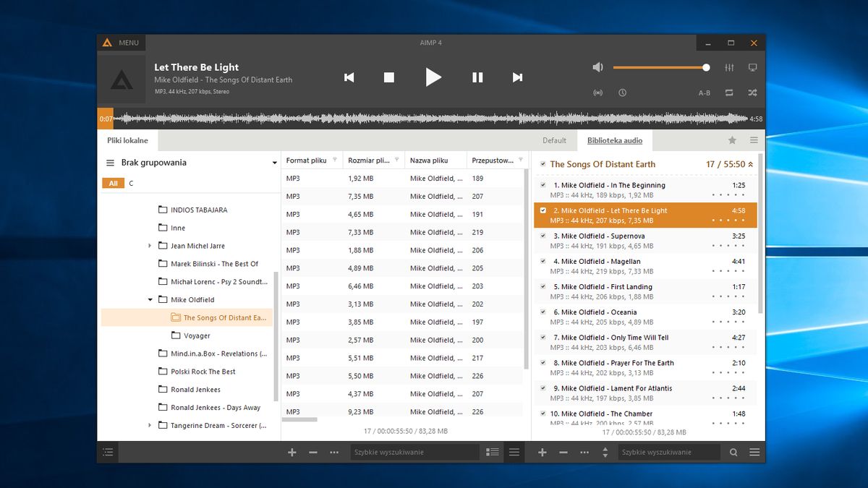Mute sound with the speaker icon
Screen dimensions: 868x488
(597, 67)
